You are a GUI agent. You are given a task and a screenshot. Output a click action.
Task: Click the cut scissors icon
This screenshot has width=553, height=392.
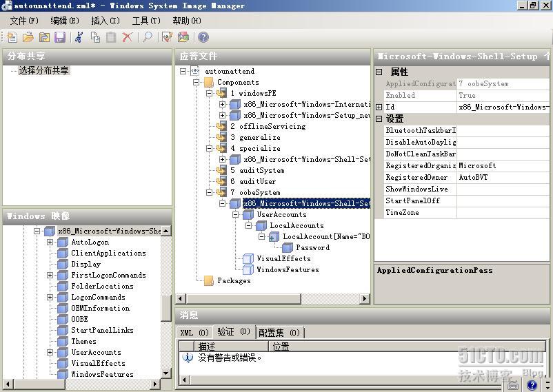[x=79, y=37]
